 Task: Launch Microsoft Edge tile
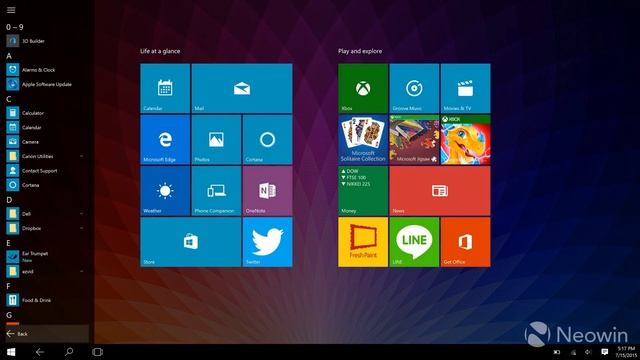165,140
